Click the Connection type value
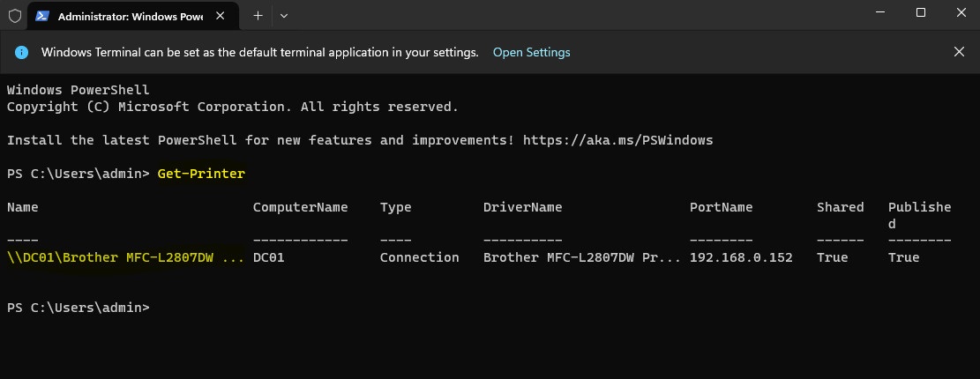This screenshot has width=980, height=379. tap(419, 257)
